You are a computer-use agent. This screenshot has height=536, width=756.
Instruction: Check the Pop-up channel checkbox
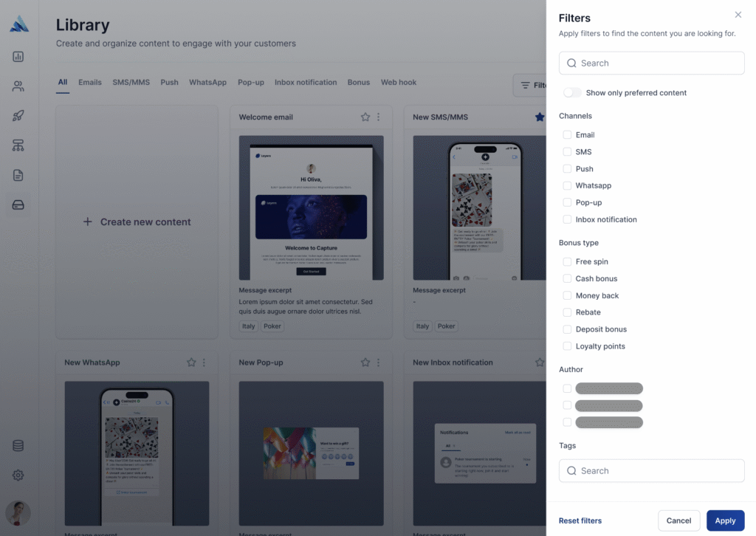(567, 202)
